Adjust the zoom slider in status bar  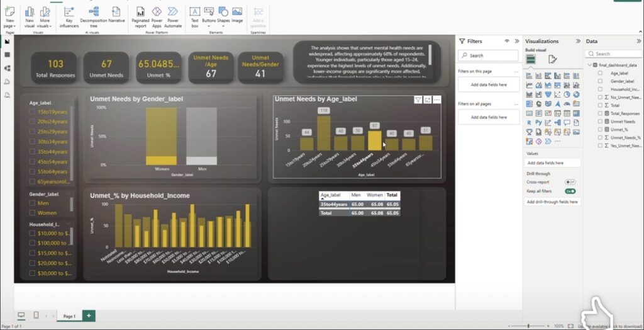528,326
